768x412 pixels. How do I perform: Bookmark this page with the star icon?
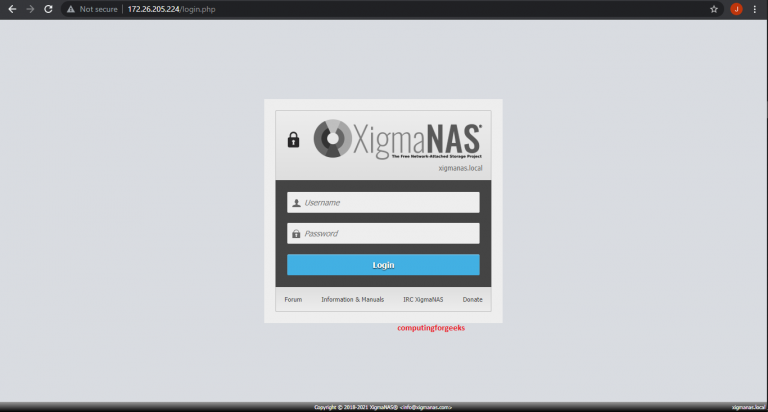[714, 9]
